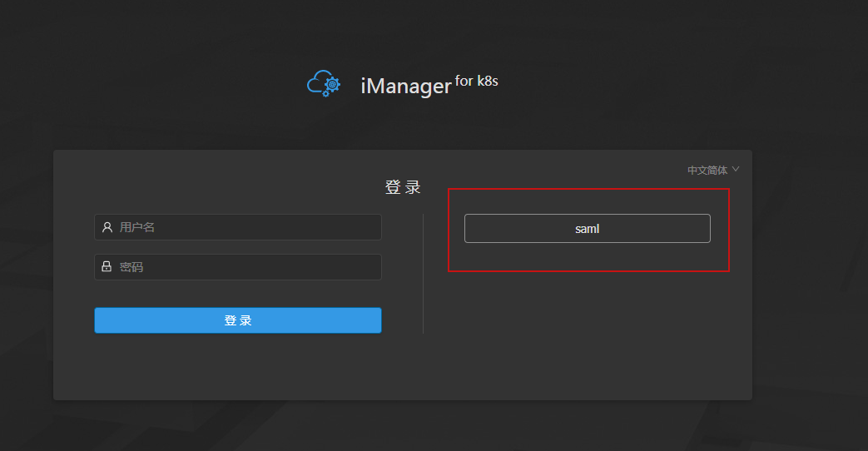Click the lock icon in password field

point(107,267)
